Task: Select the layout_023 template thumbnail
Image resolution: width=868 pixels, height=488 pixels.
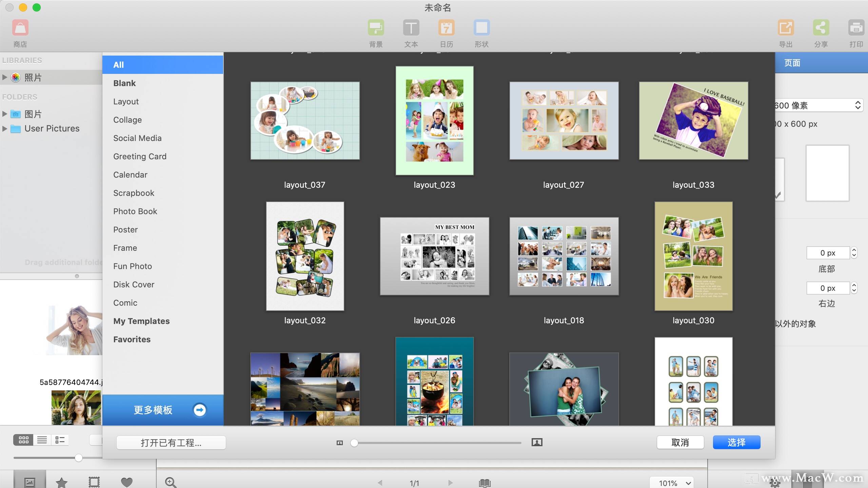Action: tap(434, 121)
